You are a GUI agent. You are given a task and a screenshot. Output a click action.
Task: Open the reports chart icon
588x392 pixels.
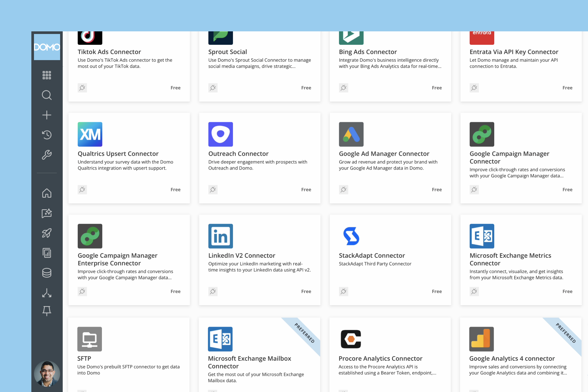point(47,253)
